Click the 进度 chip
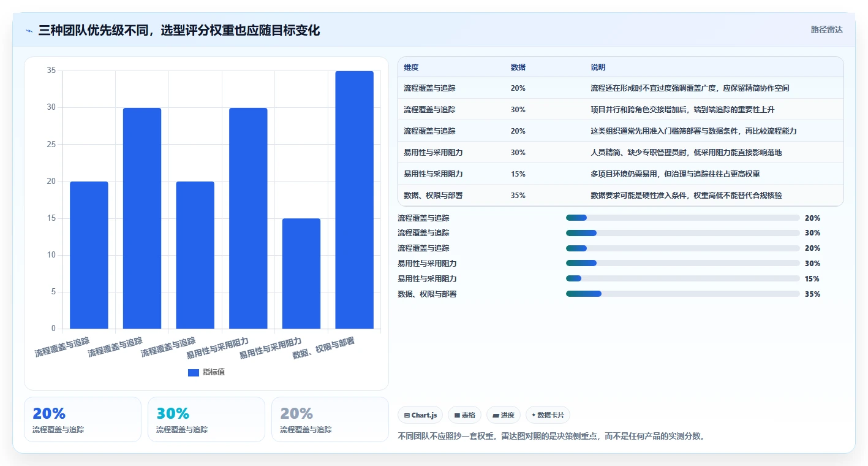 pyautogui.click(x=504, y=415)
